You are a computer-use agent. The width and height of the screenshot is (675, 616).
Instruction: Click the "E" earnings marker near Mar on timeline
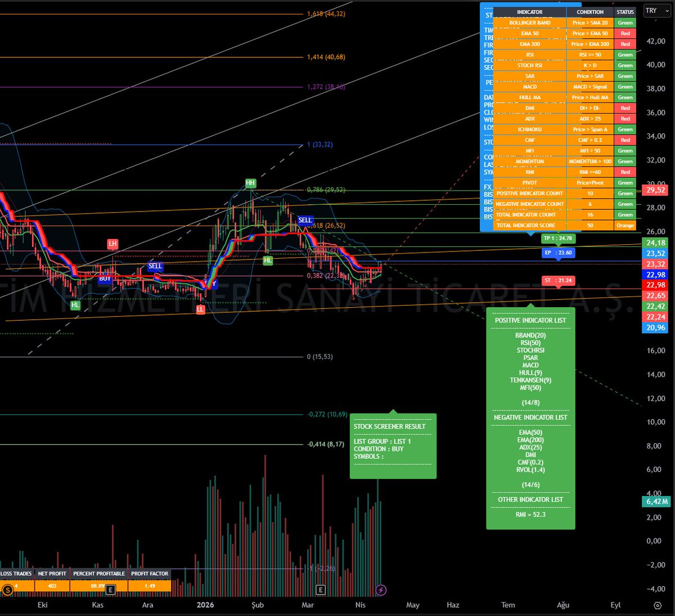(x=320, y=590)
